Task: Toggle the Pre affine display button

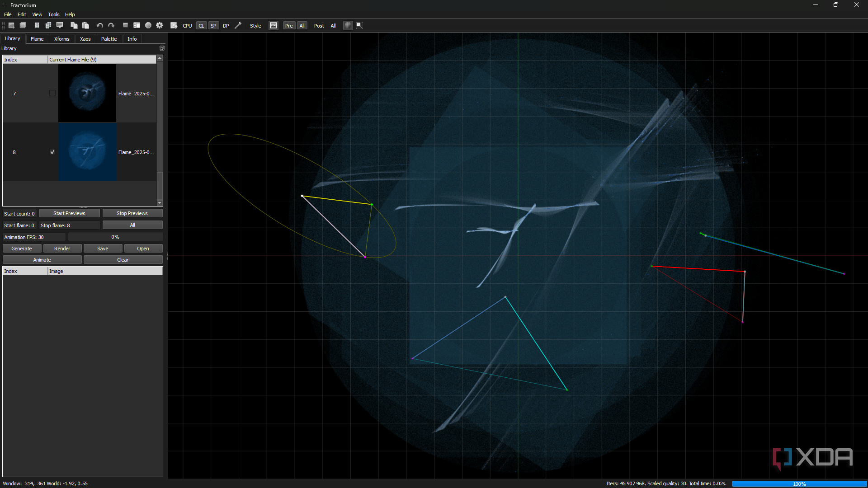Action: point(289,26)
